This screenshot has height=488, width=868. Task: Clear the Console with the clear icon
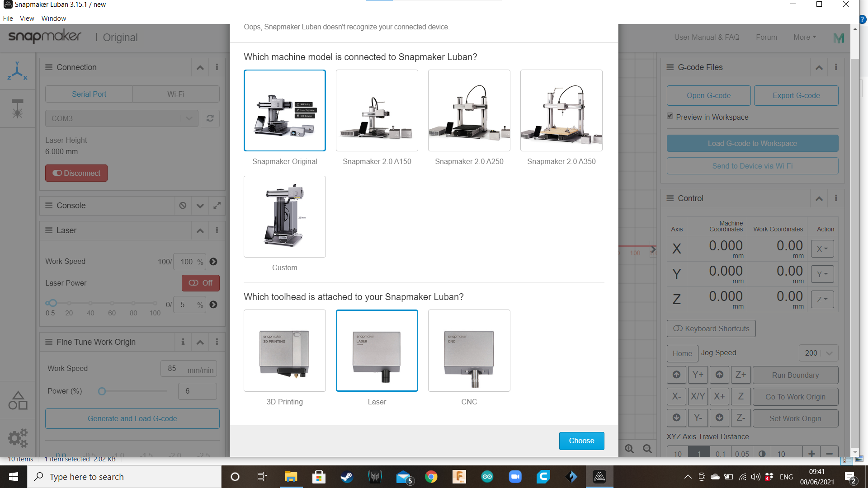click(x=183, y=206)
